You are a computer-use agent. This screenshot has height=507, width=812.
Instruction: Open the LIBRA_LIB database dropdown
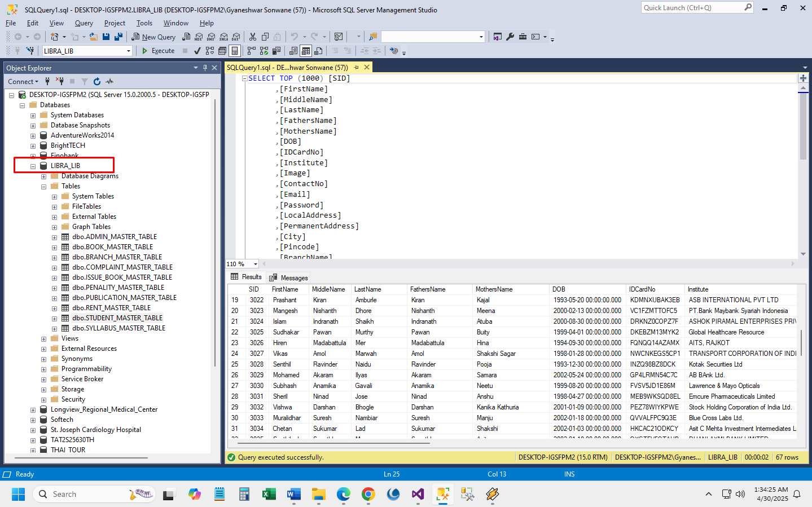(x=129, y=51)
